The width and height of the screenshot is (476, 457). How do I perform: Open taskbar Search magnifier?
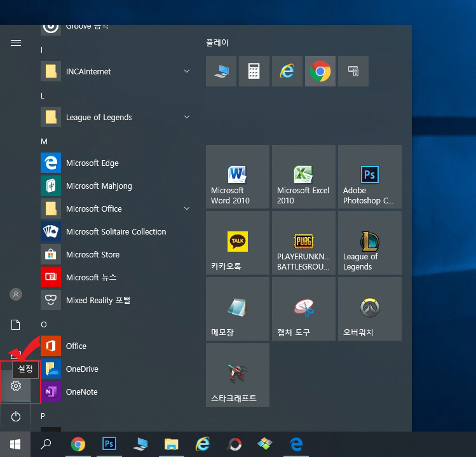[x=46, y=444]
